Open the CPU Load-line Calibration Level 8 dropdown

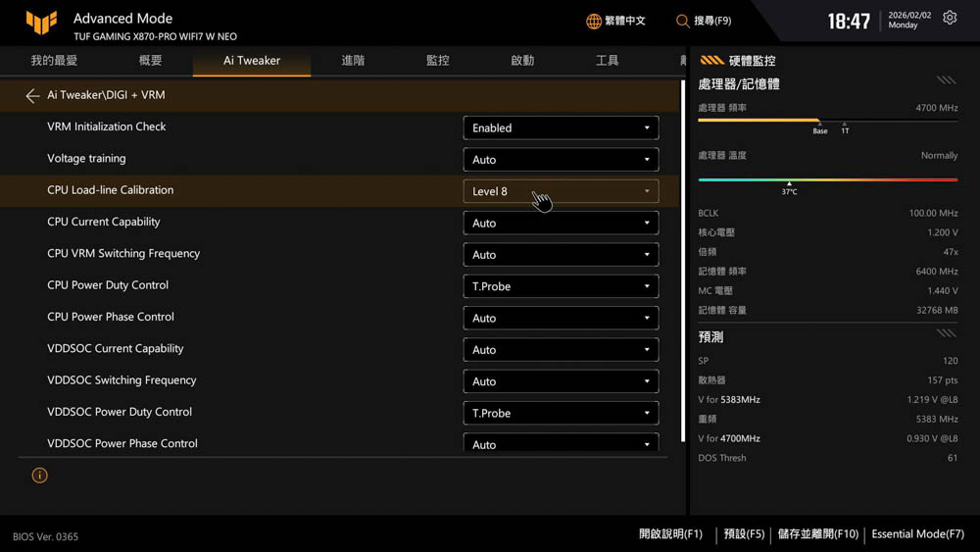tap(560, 191)
